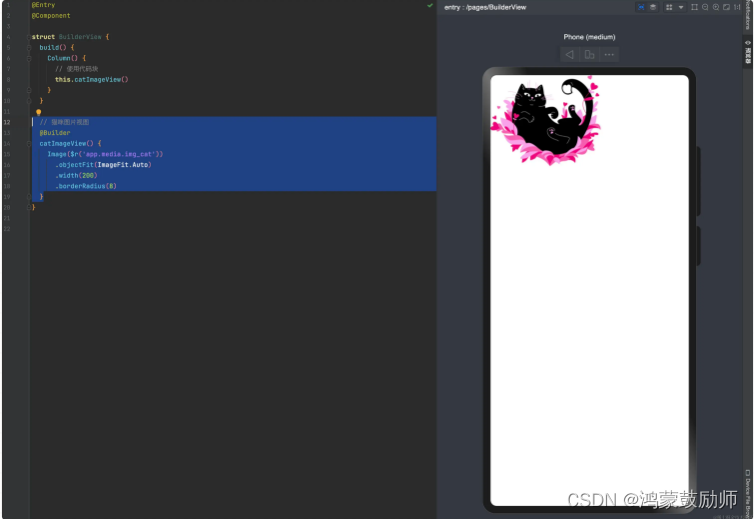The height and width of the screenshot is (519, 754).
Task: Toggle the fit screen previewer icon
Action: click(x=726, y=7)
